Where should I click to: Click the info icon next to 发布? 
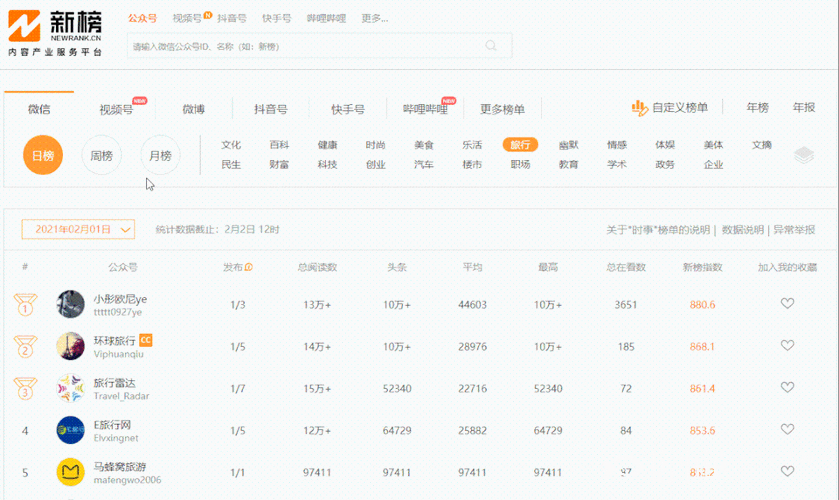coord(249,267)
